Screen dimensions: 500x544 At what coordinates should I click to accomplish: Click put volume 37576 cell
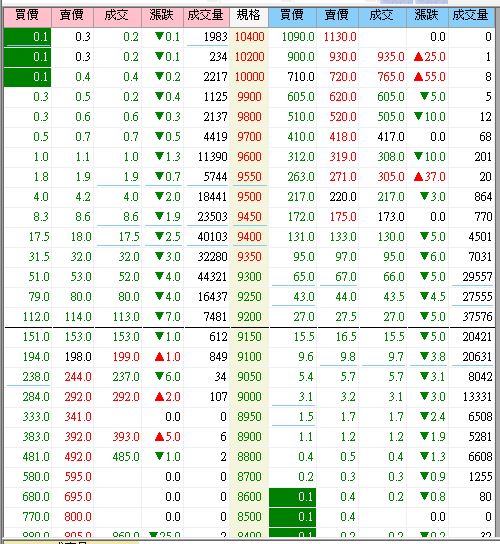coord(477,317)
